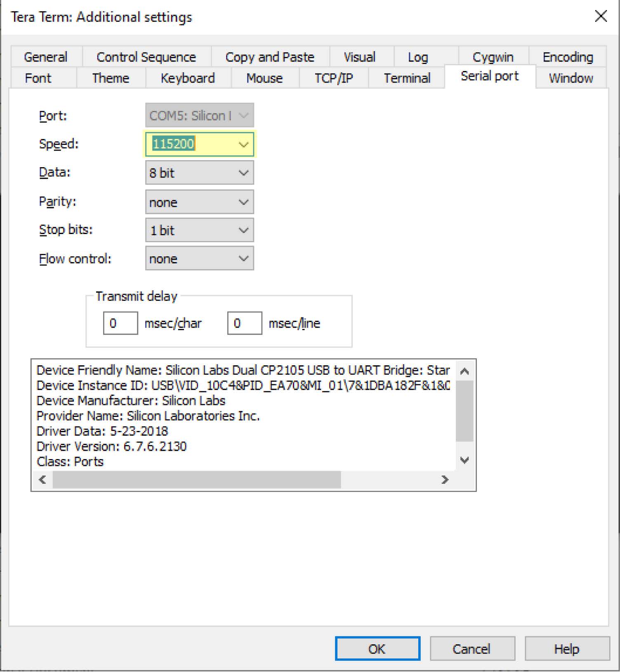
Task: Go to the Encoding tab
Action: (x=568, y=57)
